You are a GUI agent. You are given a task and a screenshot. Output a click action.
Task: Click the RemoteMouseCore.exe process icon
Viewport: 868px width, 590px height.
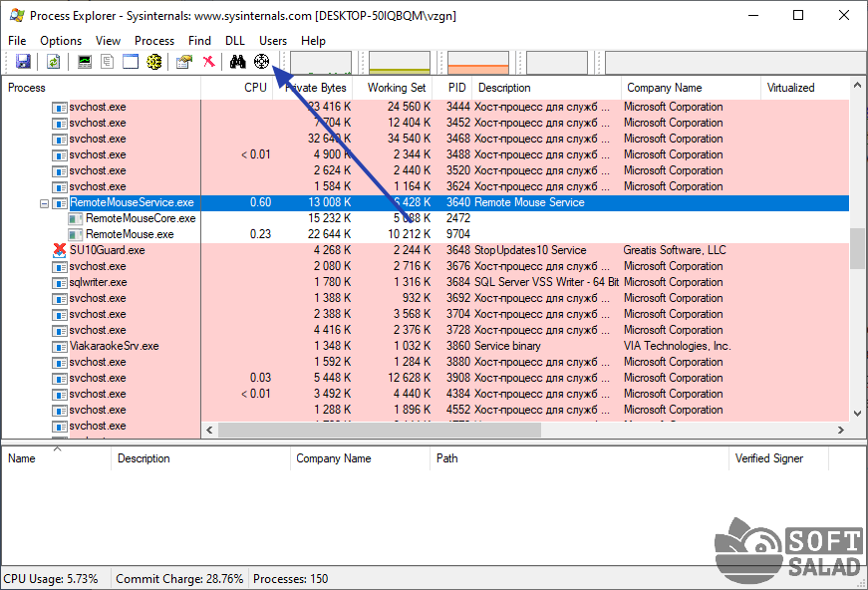76,218
